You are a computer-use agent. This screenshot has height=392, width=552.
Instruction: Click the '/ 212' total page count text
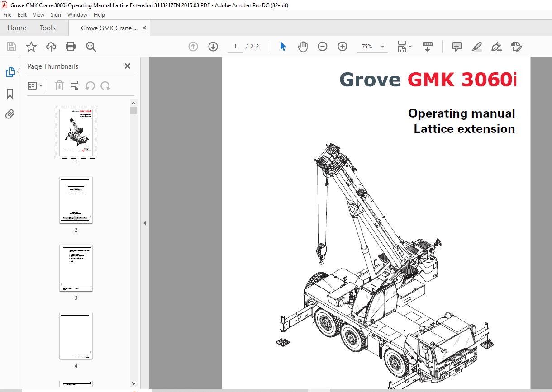click(x=252, y=47)
